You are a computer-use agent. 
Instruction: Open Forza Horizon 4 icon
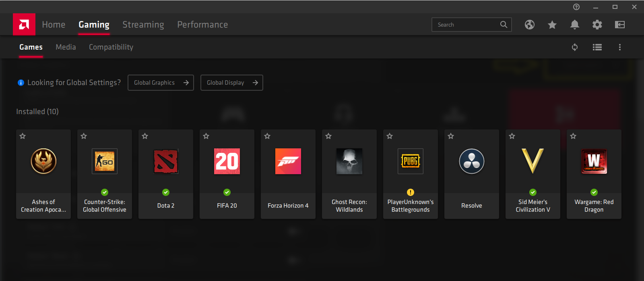tap(288, 161)
